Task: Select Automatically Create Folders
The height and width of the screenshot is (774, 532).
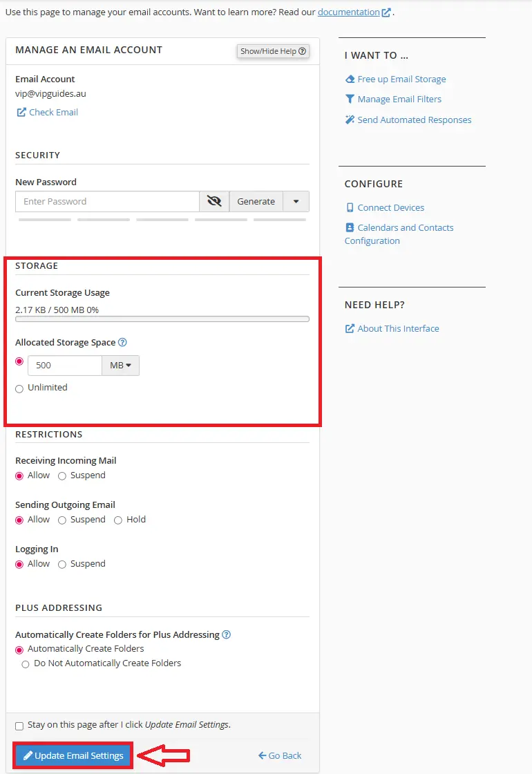Action: [19, 650]
